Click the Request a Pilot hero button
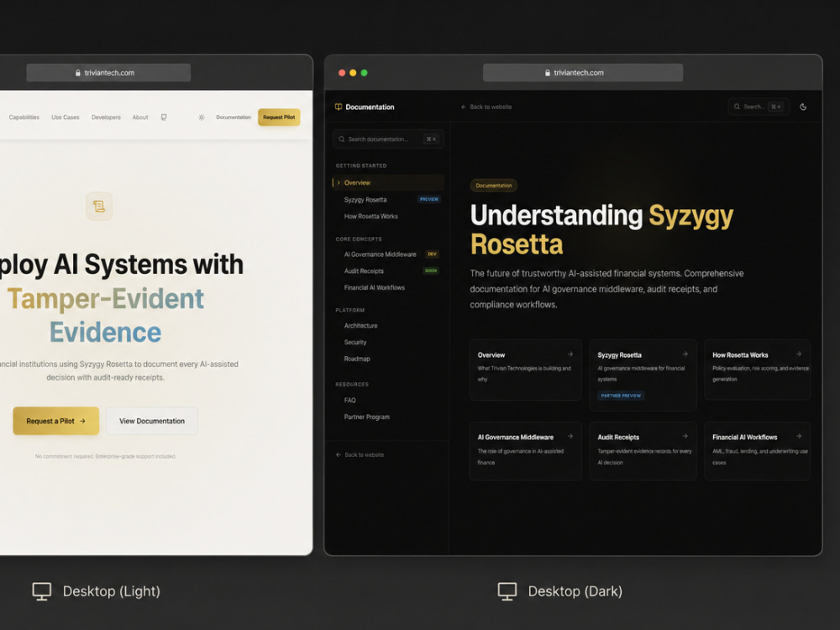 56,421
